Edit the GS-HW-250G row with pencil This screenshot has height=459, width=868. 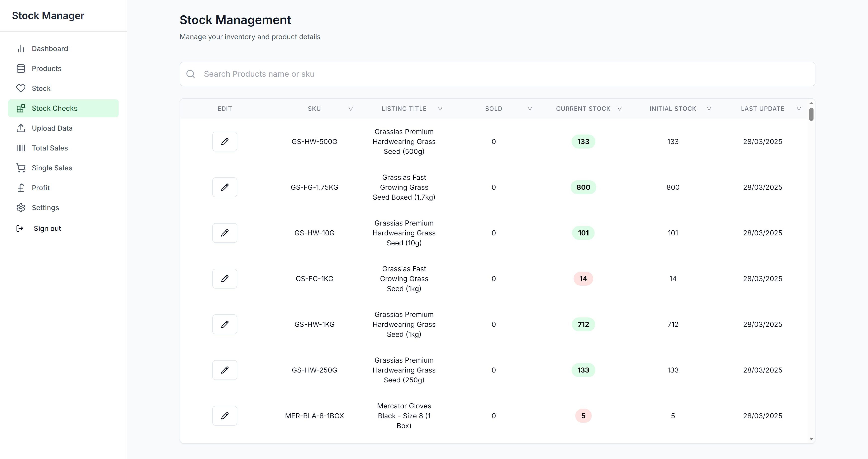225,370
